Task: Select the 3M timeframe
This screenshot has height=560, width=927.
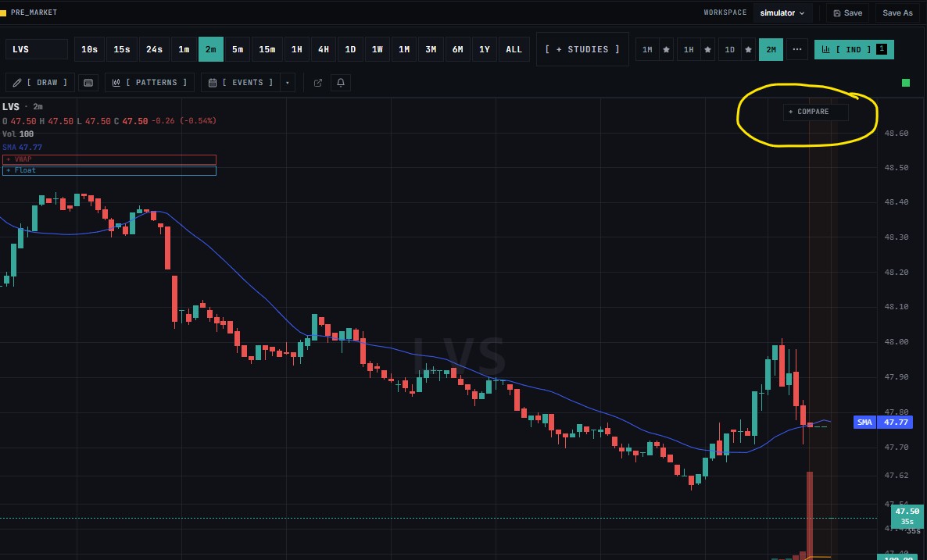Action: [431, 50]
